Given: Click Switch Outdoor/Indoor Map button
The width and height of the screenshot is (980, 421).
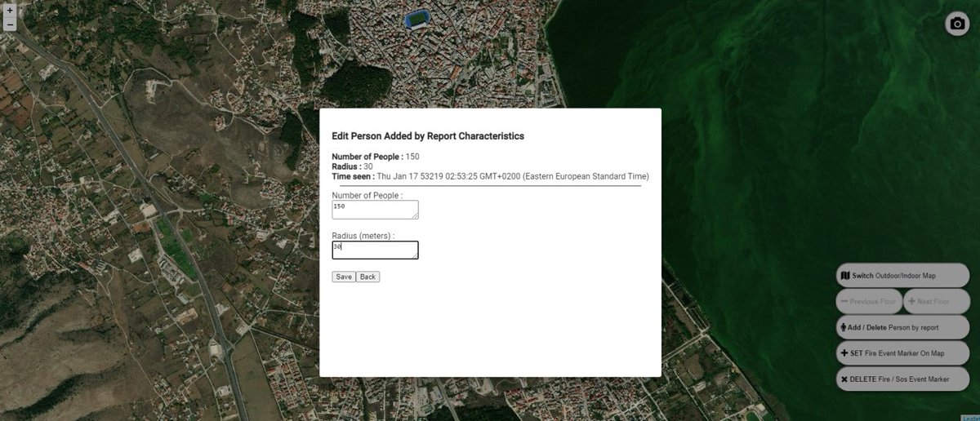Looking at the screenshot, I should (902, 276).
